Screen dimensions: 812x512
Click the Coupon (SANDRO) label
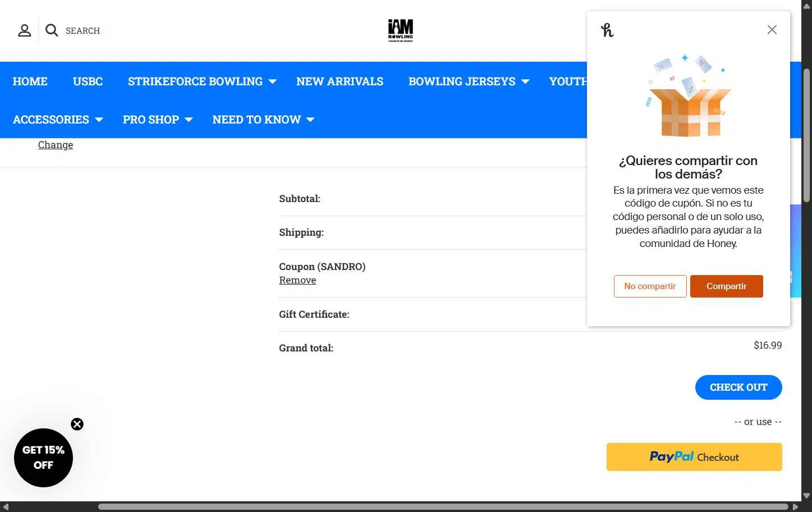click(322, 267)
